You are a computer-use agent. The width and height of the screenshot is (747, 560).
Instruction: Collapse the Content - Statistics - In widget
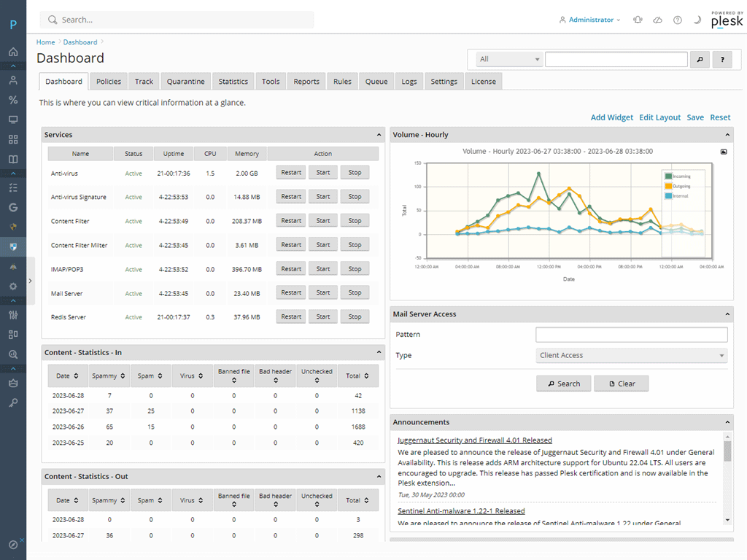379,352
